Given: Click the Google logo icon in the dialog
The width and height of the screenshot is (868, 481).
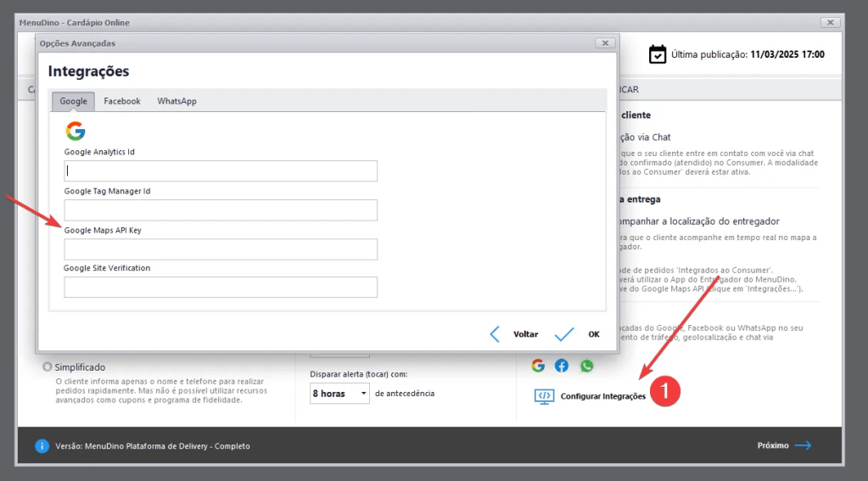Looking at the screenshot, I should [x=76, y=131].
